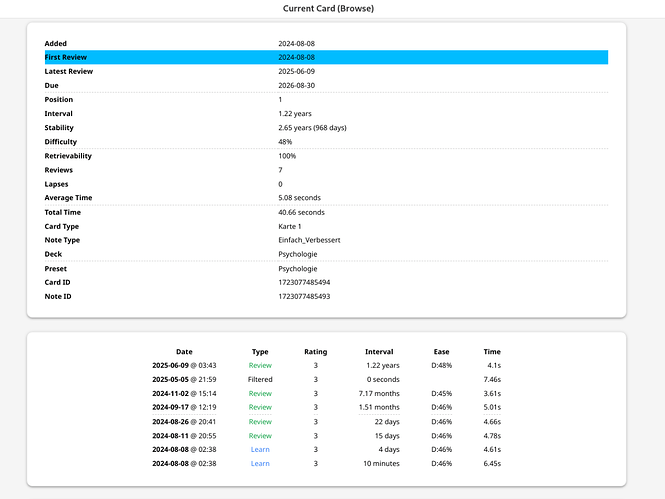Click review date 2024-08-11 @ 20:55
This screenshot has width=665, height=499.
click(x=184, y=436)
